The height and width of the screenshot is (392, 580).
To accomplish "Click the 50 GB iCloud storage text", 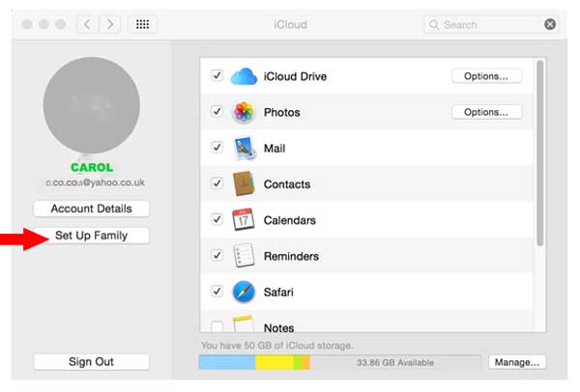I will (x=277, y=346).
